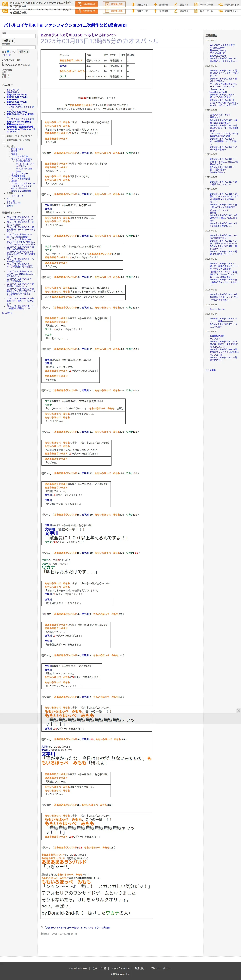Open the blue wiki title heading link
Screen dimensions: 241x980
[x=65, y=25]
